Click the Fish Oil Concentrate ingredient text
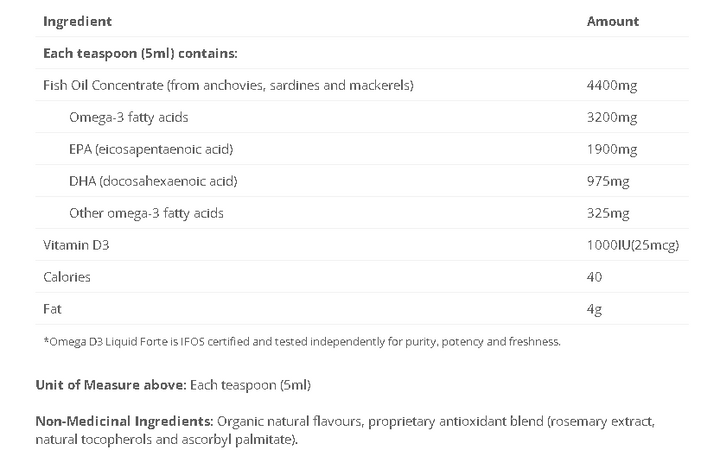The width and height of the screenshot is (720, 469). 228,85
